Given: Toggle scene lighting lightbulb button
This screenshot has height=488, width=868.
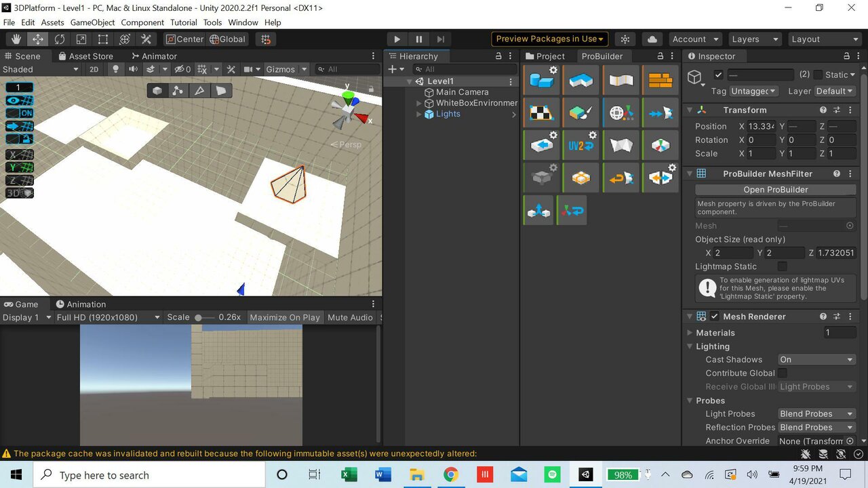Looking at the screenshot, I should (115, 69).
